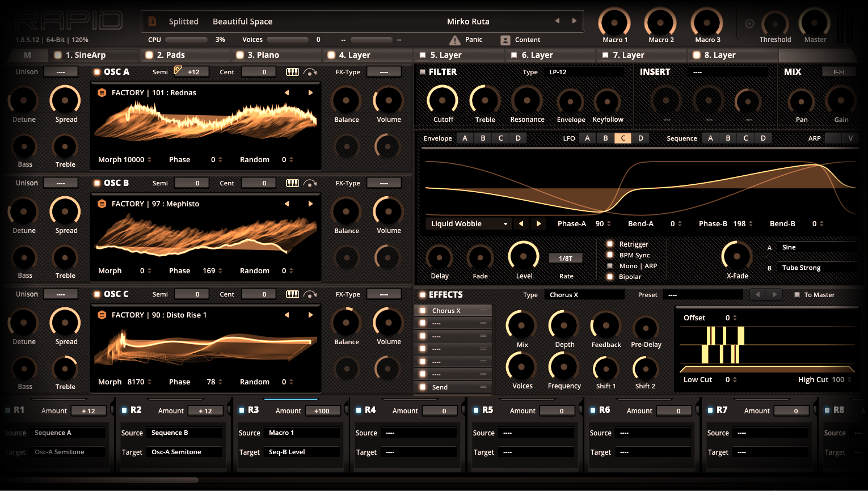Go to previous preset arrow
Image resolution: width=868 pixels, height=491 pixels.
click(557, 21)
